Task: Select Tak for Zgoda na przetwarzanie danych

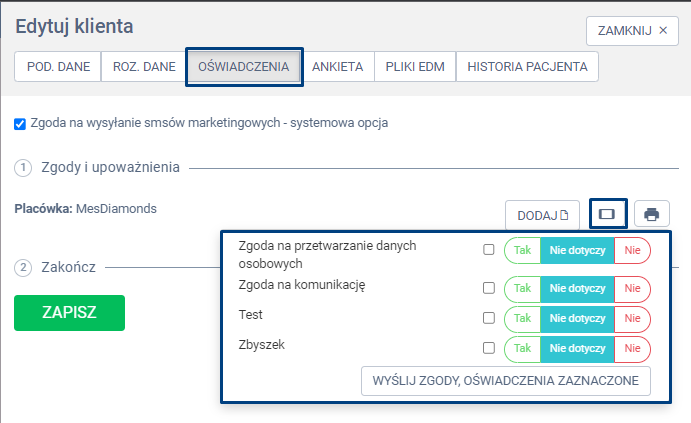Action: pyautogui.click(x=522, y=250)
